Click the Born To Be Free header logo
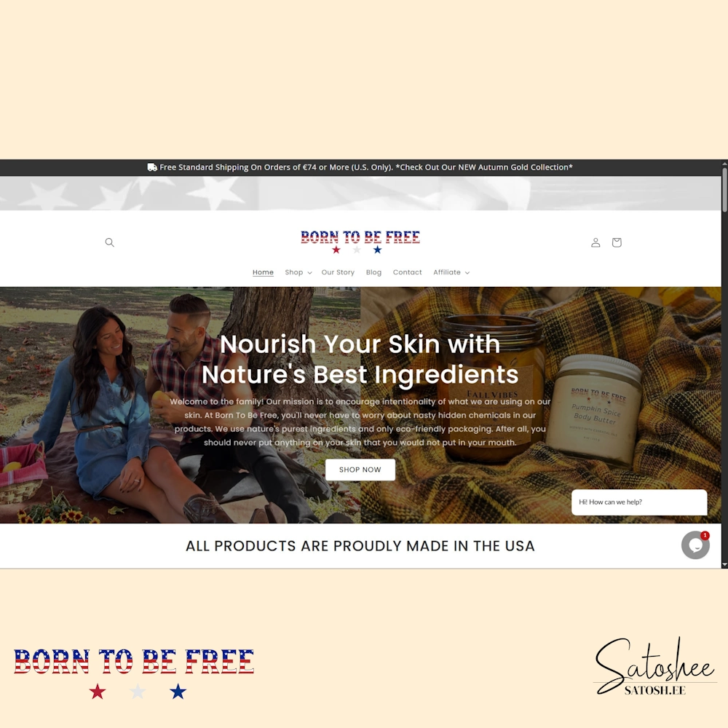728x728 pixels. coord(360,242)
